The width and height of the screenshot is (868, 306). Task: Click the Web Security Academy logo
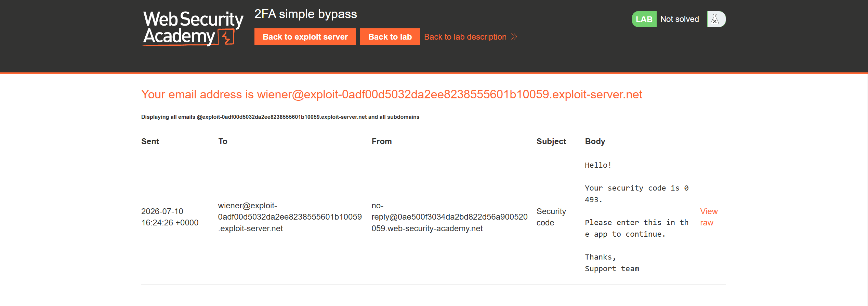(x=193, y=28)
